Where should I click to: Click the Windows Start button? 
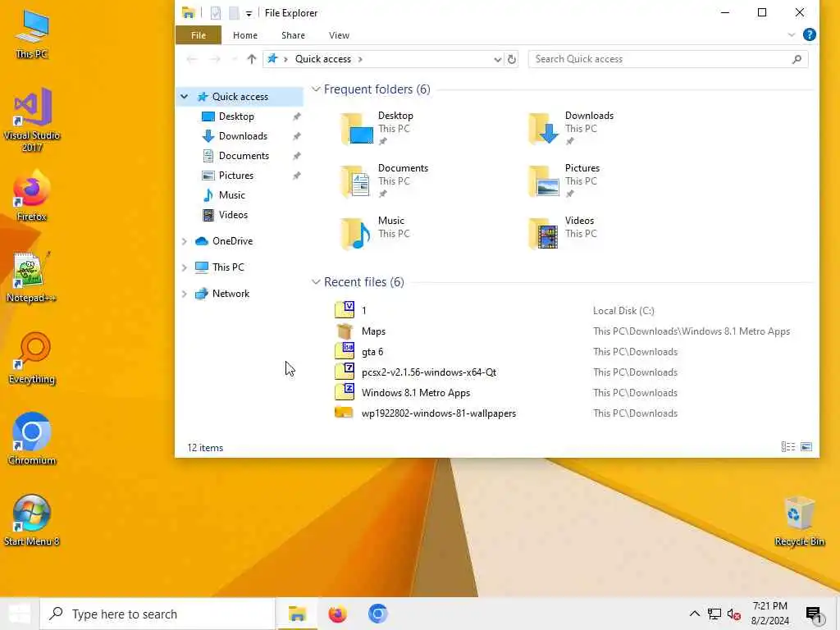click(x=20, y=614)
